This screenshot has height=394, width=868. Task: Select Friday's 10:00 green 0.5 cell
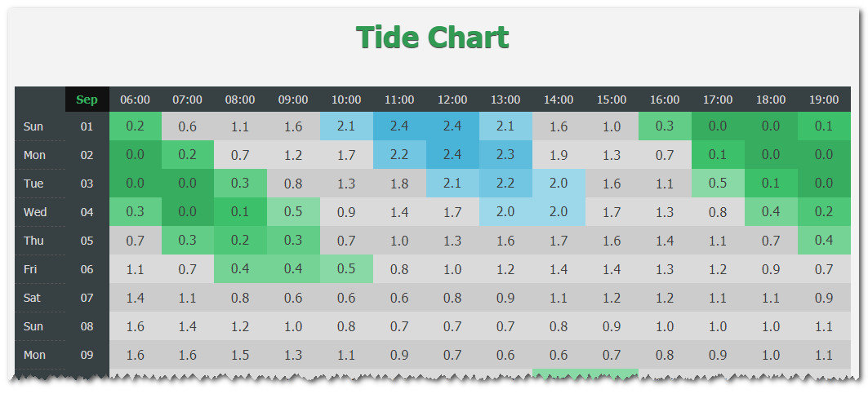pos(346,269)
